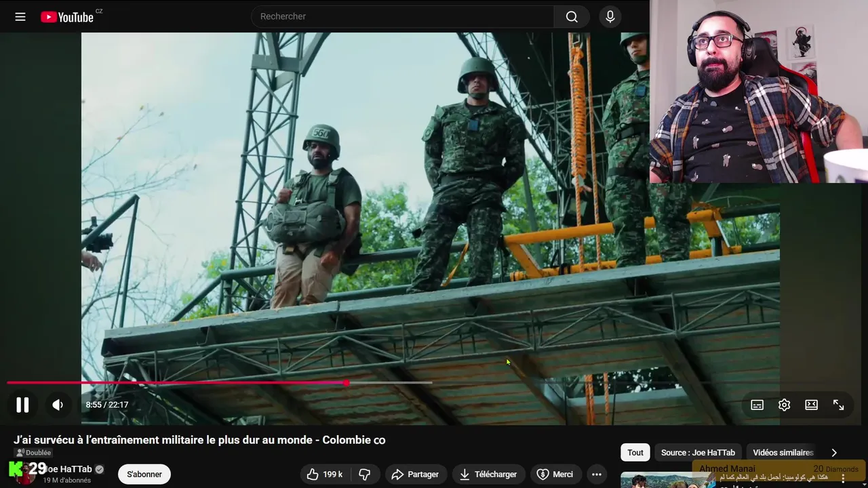868x488 pixels.
Task: Click the S'abonner subscribe button
Action: click(144, 474)
